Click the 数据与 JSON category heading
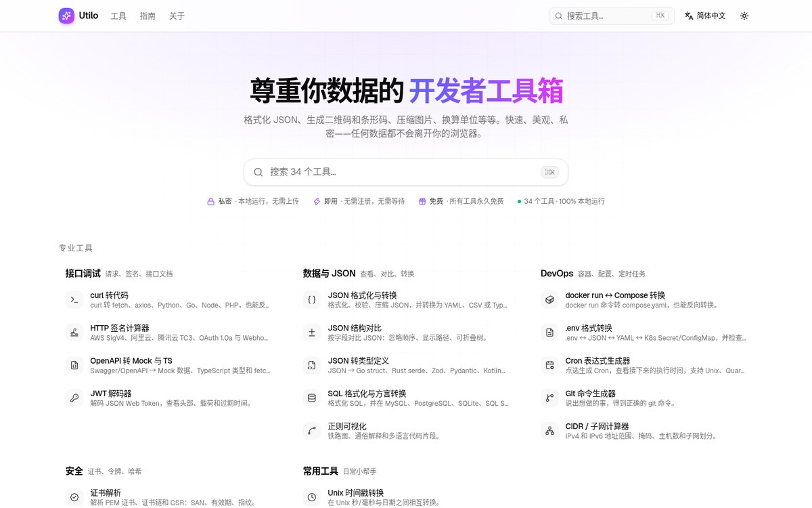This screenshot has height=508, width=812. click(329, 274)
